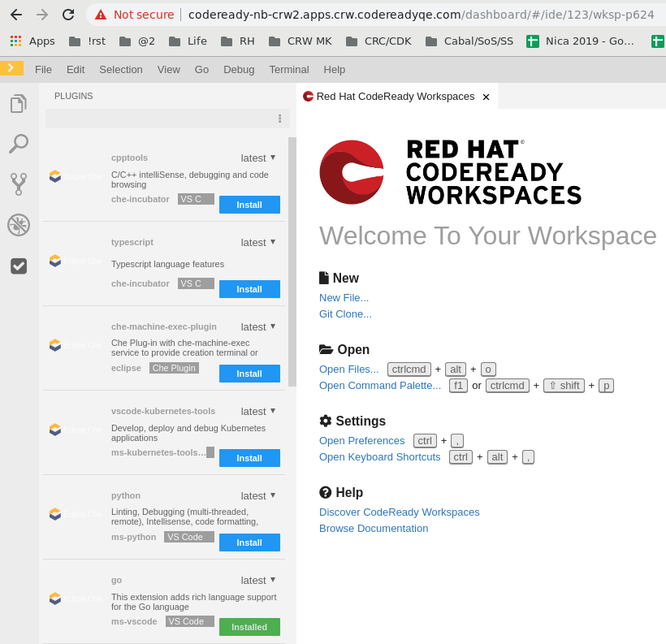Expand the go version latest dropdown
This screenshot has width=666, height=644.
pyautogui.click(x=258, y=581)
